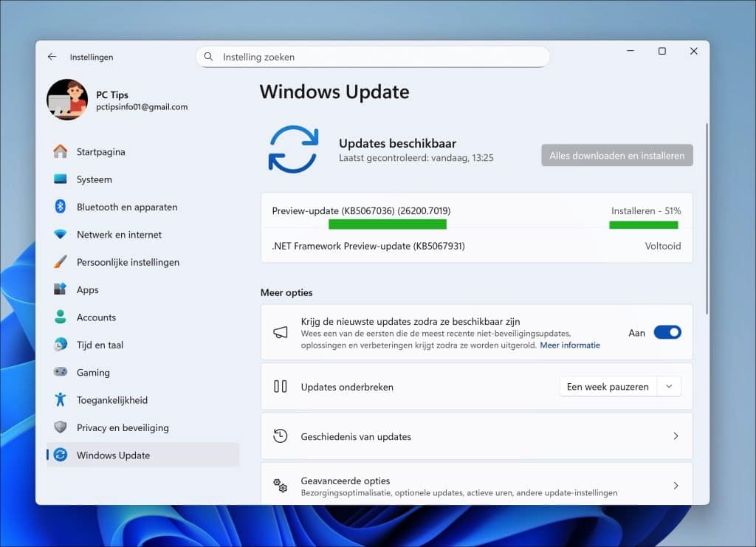
Task: Open Geschiedenis van updates chevron
Action: 675,436
